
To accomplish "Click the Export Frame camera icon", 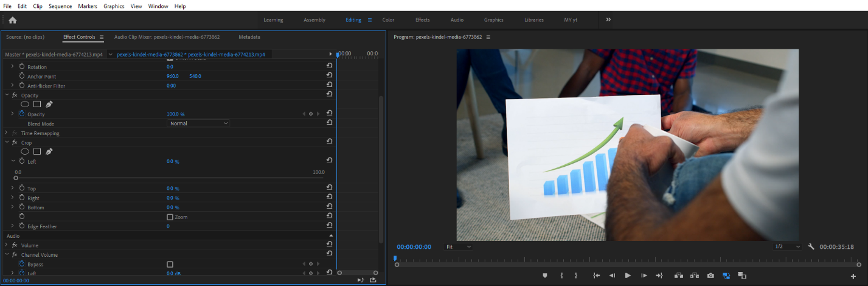I will [710, 276].
